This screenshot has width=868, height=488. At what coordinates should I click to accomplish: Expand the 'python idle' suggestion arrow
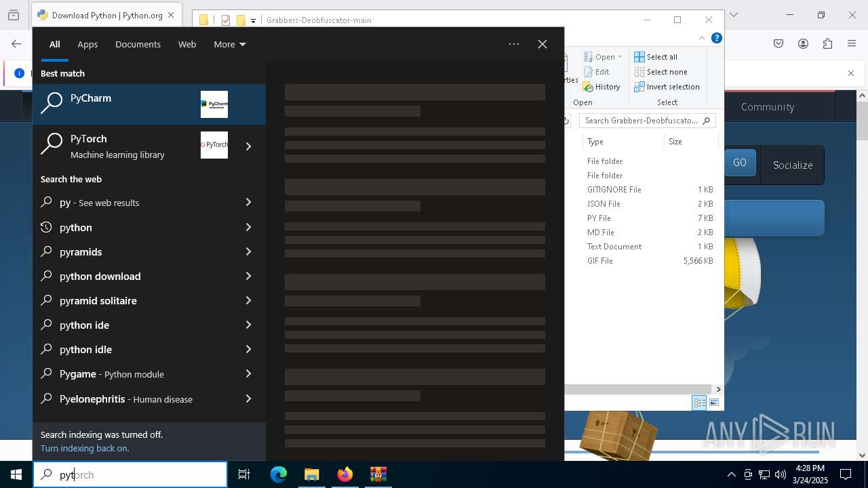pos(248,349)
